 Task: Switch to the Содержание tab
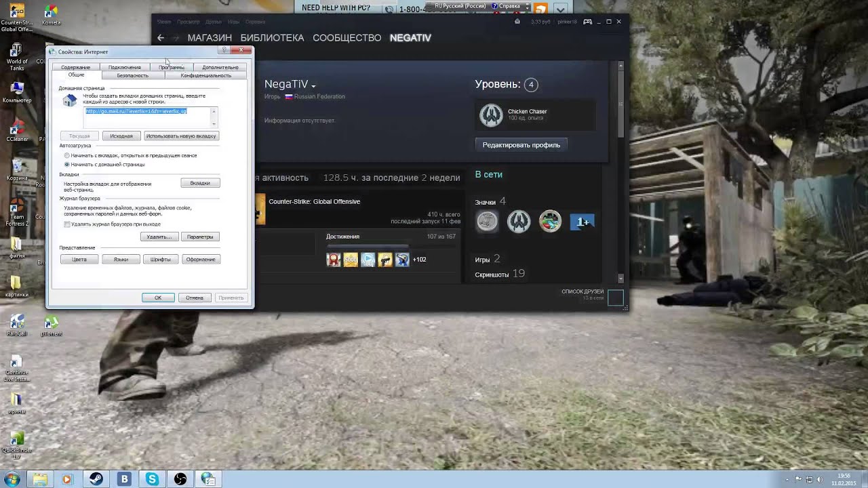tap(75, 67)
